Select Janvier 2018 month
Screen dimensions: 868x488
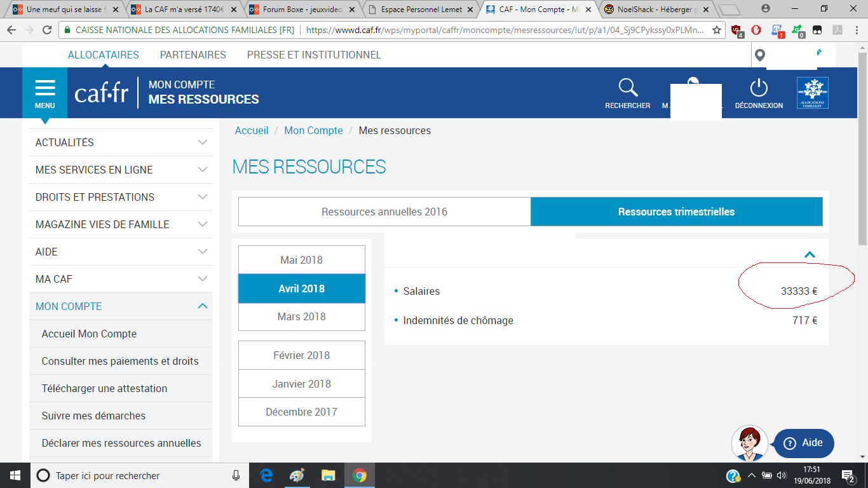302,384
